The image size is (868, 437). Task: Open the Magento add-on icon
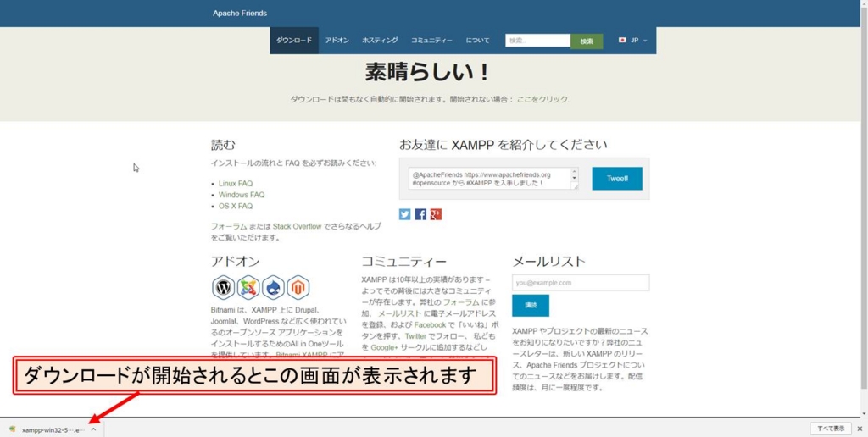coord(298,287)
